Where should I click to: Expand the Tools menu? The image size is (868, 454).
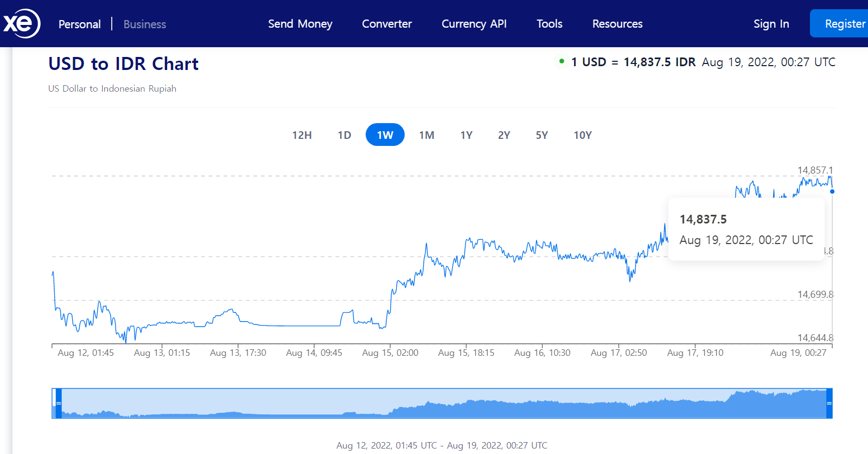click(x=549, y=24)
